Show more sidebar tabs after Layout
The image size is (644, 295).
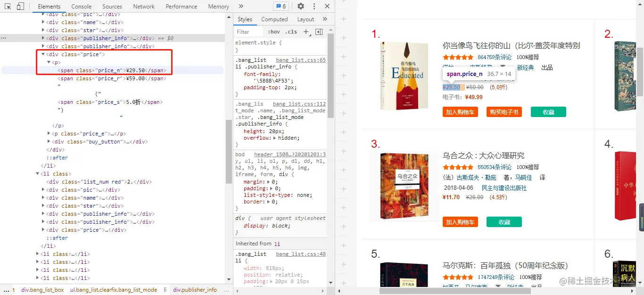click(325, 19)
